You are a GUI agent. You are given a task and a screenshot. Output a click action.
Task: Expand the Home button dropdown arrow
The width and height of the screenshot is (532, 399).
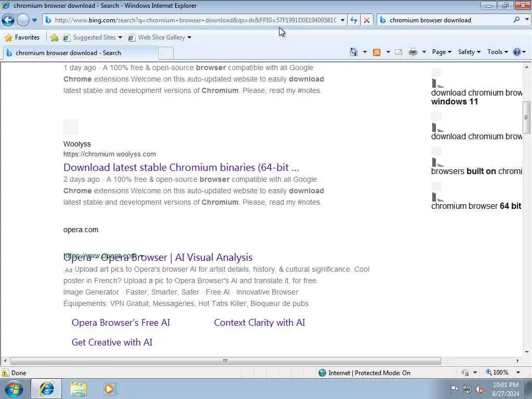pos(365,52)
